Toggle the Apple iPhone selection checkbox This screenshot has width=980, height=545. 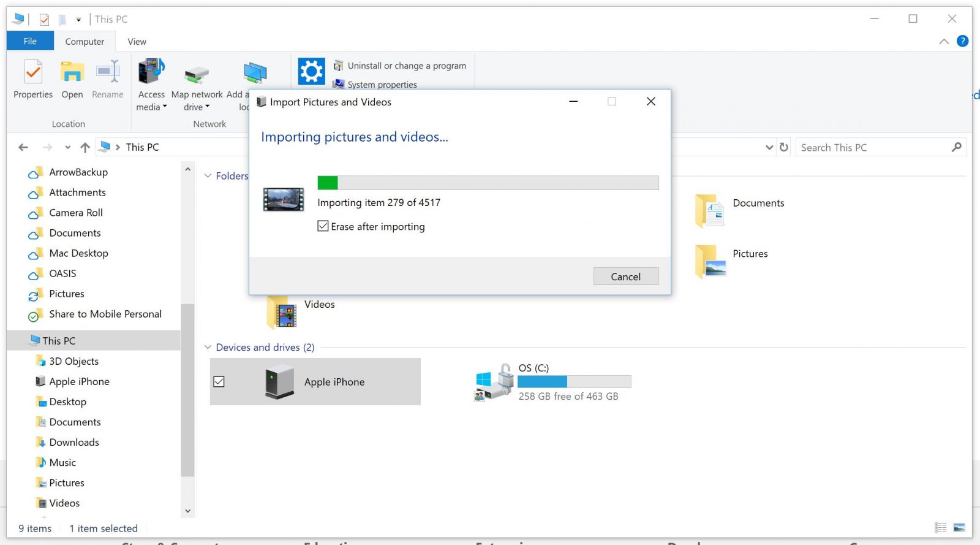pyautogui.click(x=219, y=381)
